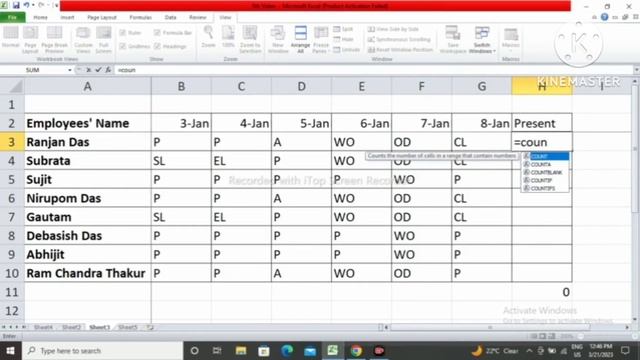Expand the formula bar

point(636,70)
